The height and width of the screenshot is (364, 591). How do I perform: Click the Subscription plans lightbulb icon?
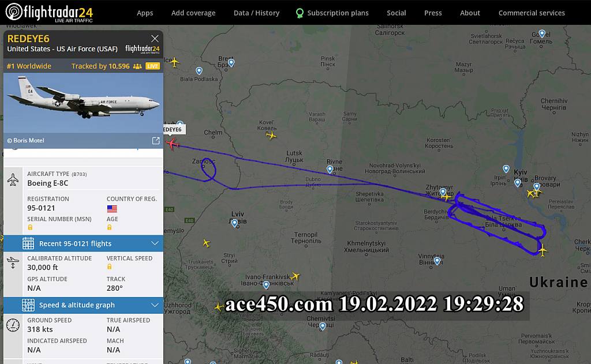point(300,13)
